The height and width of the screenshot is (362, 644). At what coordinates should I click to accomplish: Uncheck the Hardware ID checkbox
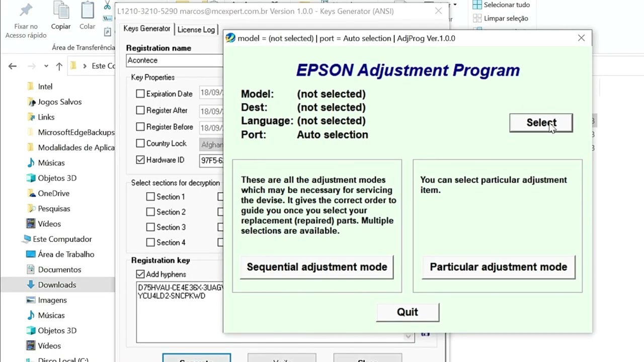tap(140, 160)
